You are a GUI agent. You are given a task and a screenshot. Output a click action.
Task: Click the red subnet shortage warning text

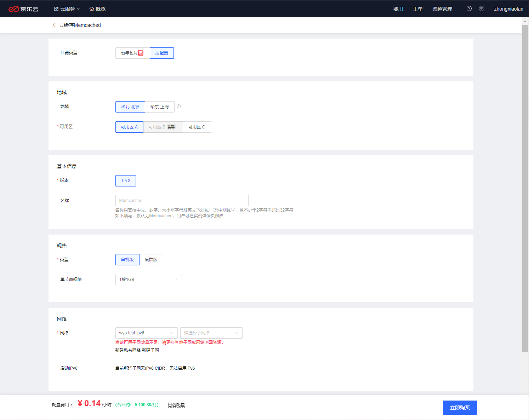tap(170, 343)
